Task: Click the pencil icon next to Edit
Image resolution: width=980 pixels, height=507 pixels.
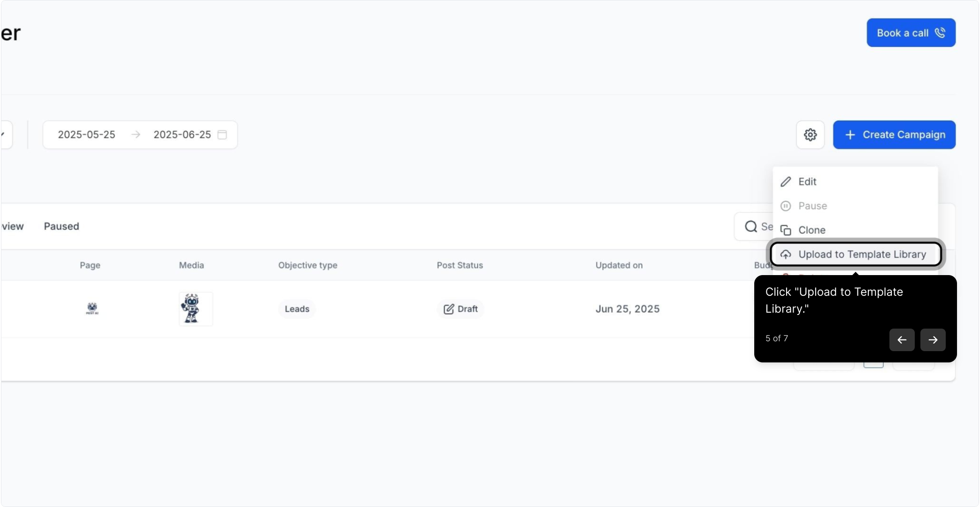Action: point(786,182)
